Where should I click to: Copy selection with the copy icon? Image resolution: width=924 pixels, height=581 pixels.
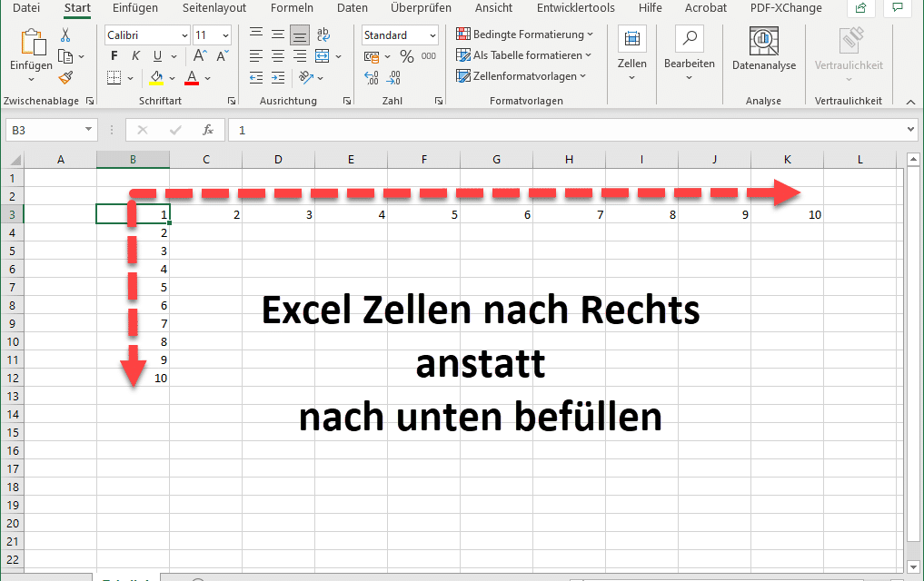pyautogui.click(x=65, y=56)
